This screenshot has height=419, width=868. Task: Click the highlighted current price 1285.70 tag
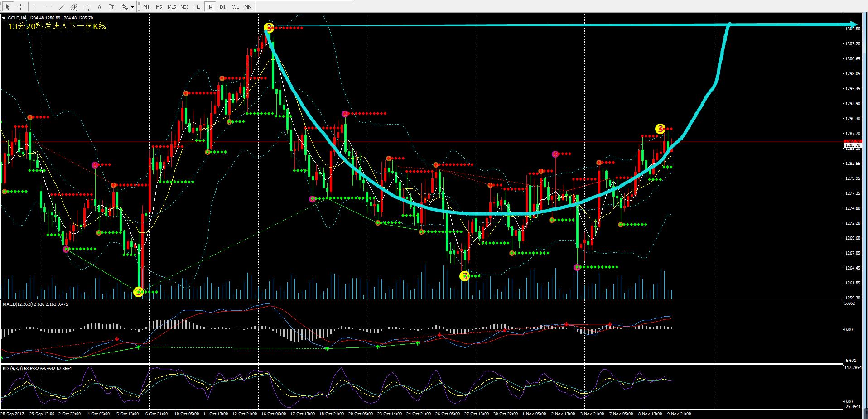(x=852, y=145)
